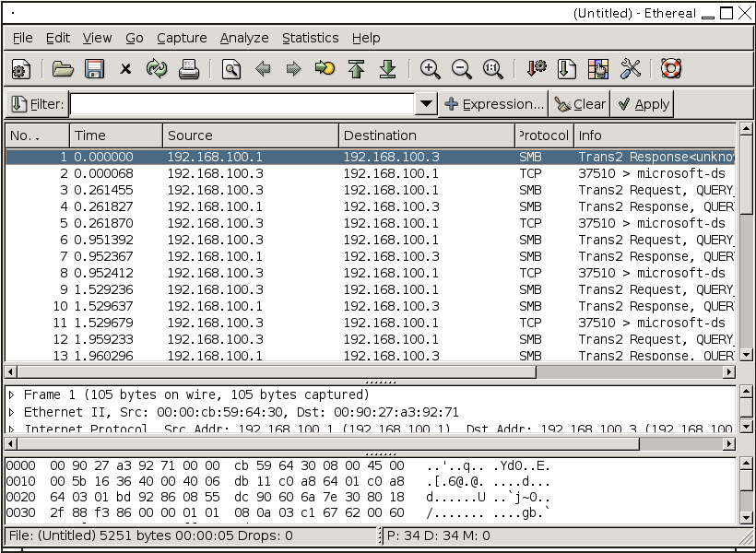Open the filter history dropdown arrow
This screenshot has height=553, width=756.
(x=426, y=104)
